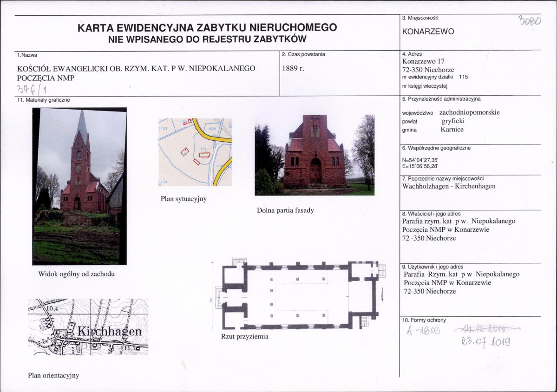Click the label '8. Właściciel i jego adres'

coord(431,214)
